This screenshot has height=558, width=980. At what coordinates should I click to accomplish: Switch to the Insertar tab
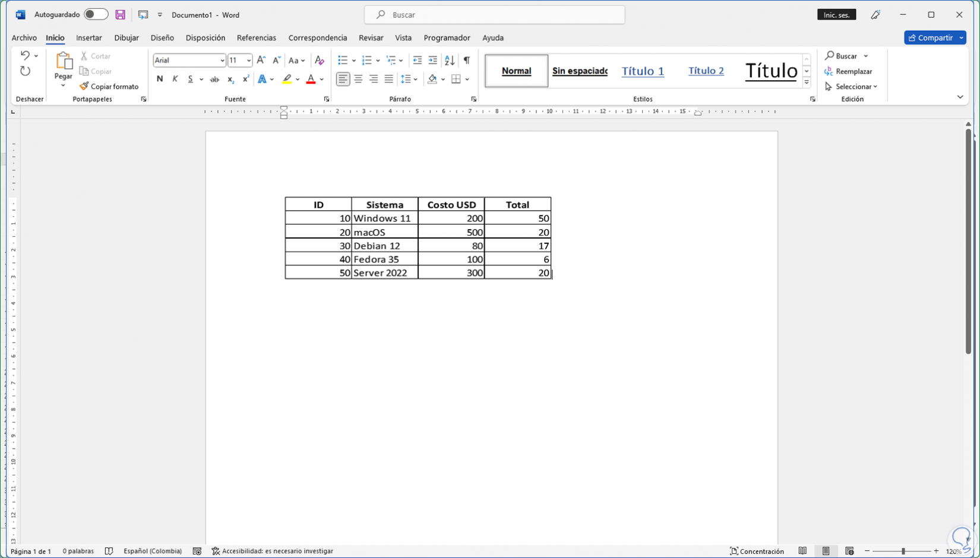[x=89, y=38]
